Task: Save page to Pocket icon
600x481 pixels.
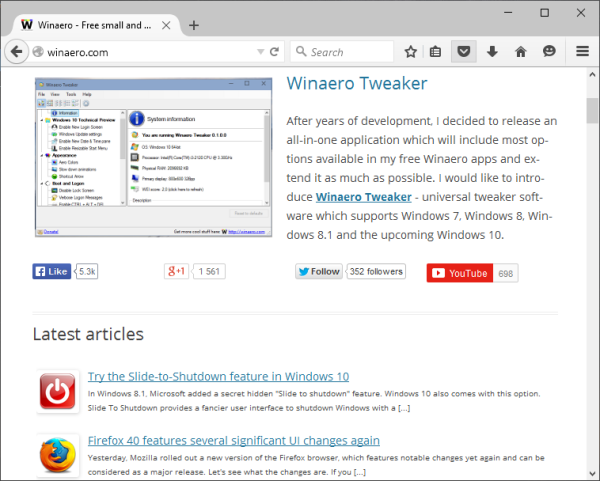Action: click(464, 51)
